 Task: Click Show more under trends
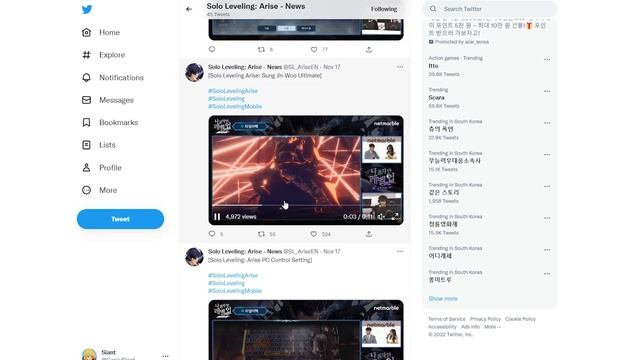[x=443, y=299]
